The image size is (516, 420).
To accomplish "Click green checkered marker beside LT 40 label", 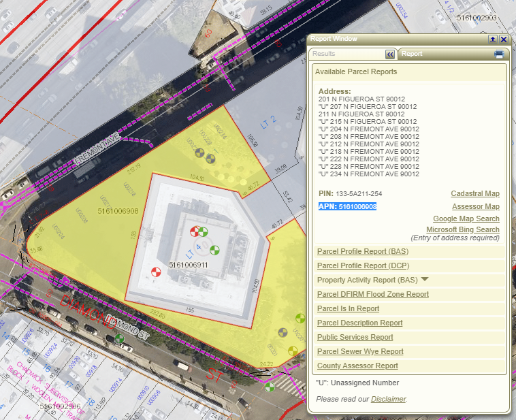I will (214, 250).
